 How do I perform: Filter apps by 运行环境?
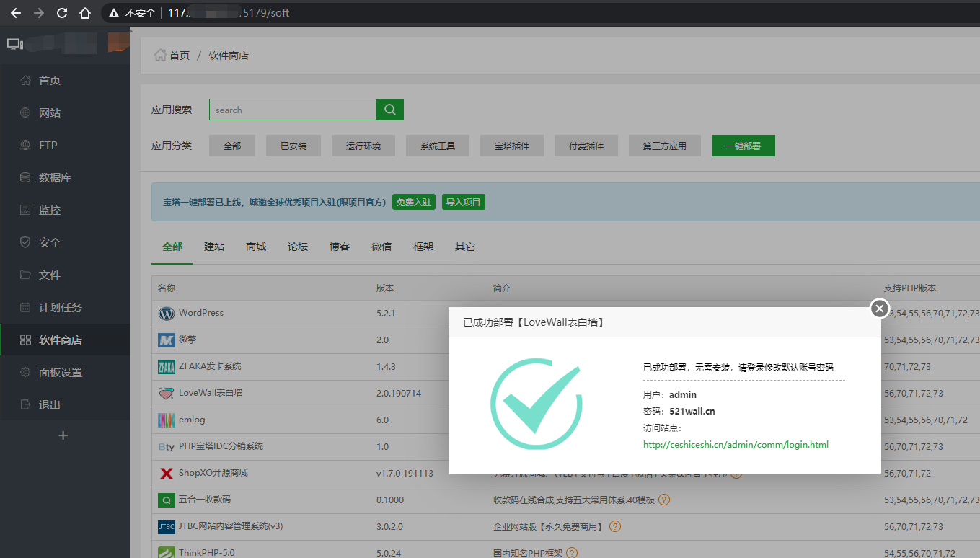click(363, 146)
